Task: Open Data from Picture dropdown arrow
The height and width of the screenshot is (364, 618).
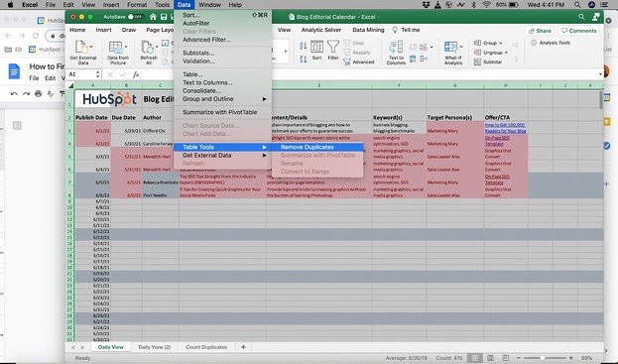Action: point(126,47)
